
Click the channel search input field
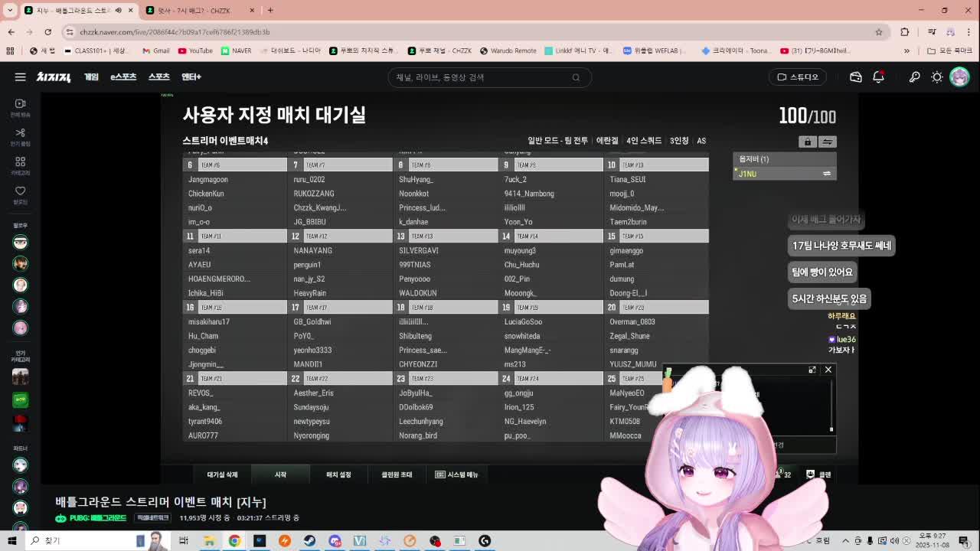click(490, 77)
